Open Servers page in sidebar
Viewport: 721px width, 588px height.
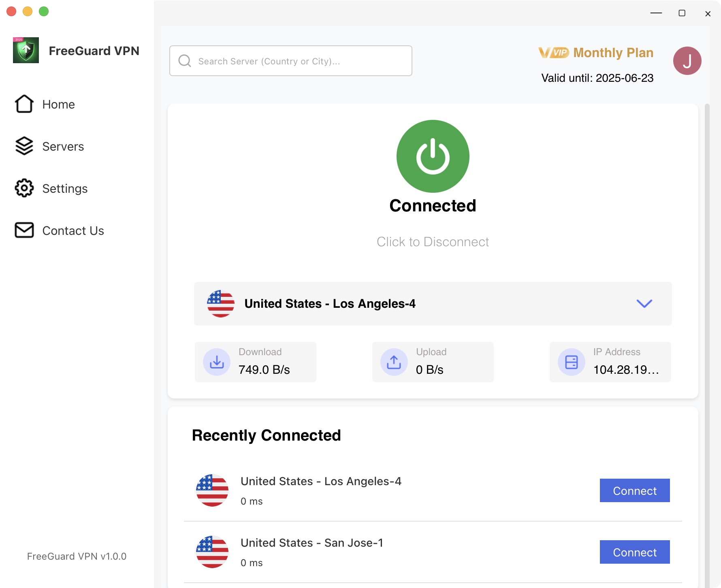coord(63,147)
